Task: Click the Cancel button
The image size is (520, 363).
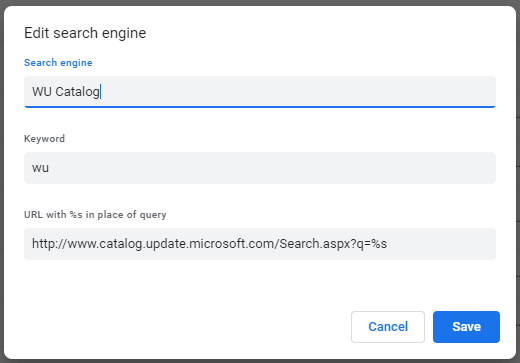Action: 388,327
